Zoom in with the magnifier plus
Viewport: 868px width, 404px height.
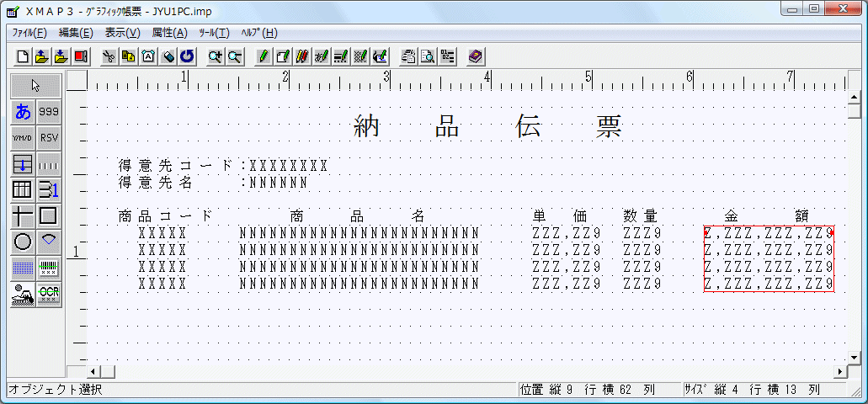pos(216,56)
